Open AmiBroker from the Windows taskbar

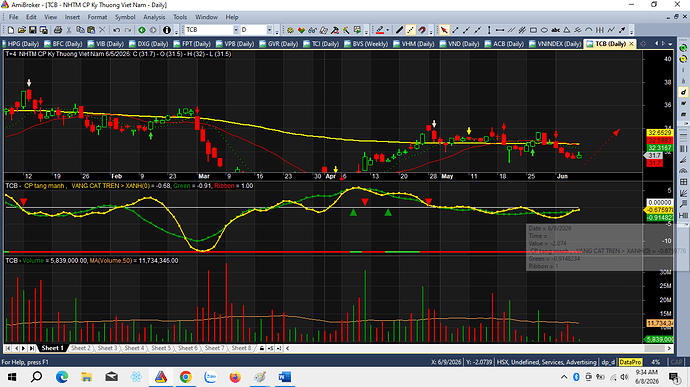click(161, 377)
